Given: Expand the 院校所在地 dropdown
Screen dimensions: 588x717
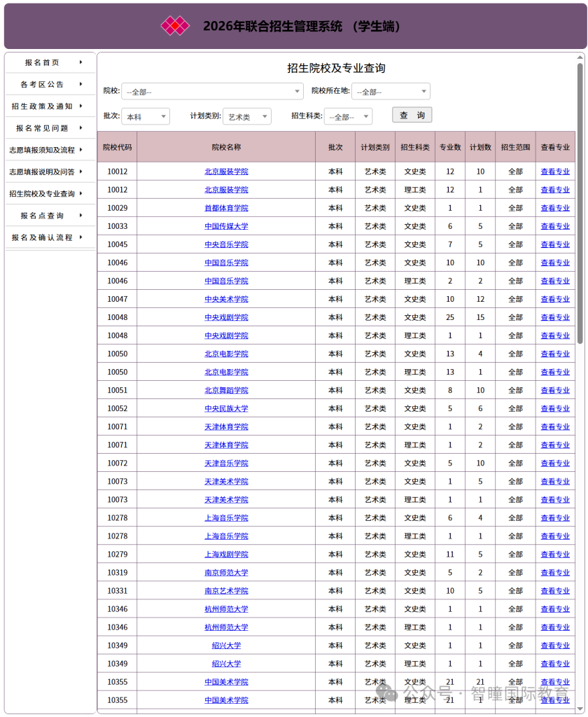Looking at the screenshot, I should point(391,92).
